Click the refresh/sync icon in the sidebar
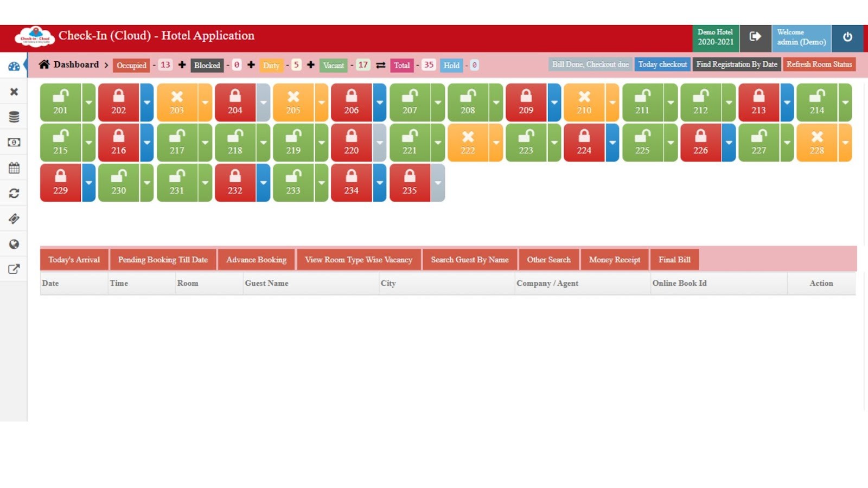The image size is (868, 488). pyautogui.click(x=13, y=193)
